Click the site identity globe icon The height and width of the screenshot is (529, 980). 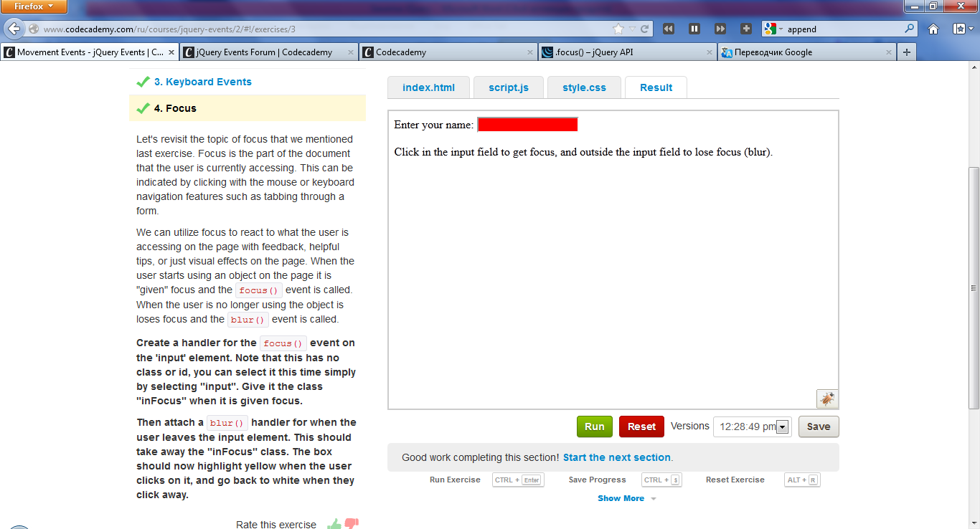[x=34, y=29]
